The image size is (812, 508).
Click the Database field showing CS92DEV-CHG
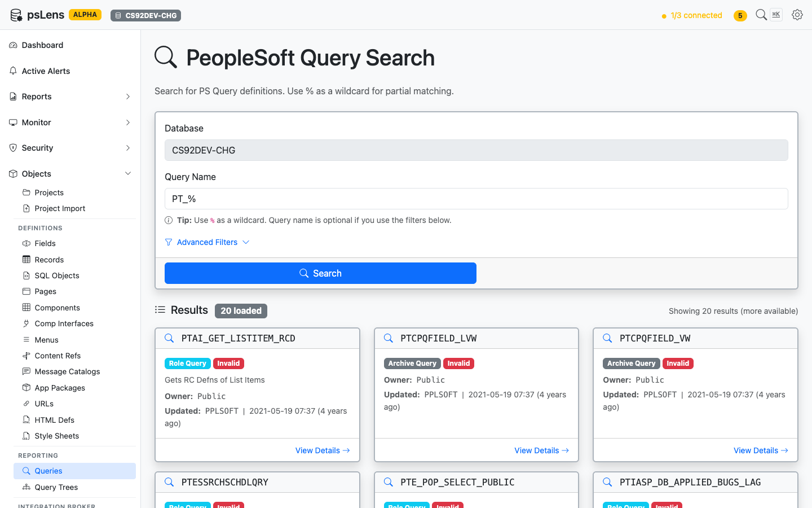click(x=476, y=150)
